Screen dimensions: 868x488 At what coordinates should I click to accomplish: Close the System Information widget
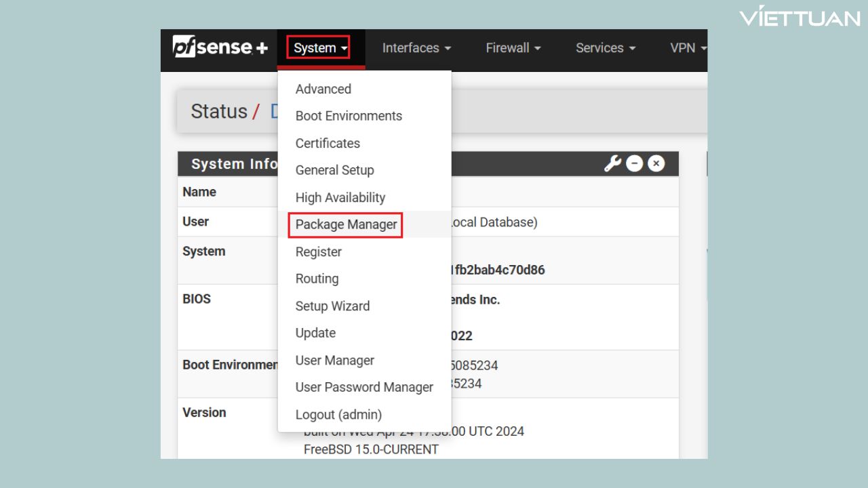click(x=656, y=163)
